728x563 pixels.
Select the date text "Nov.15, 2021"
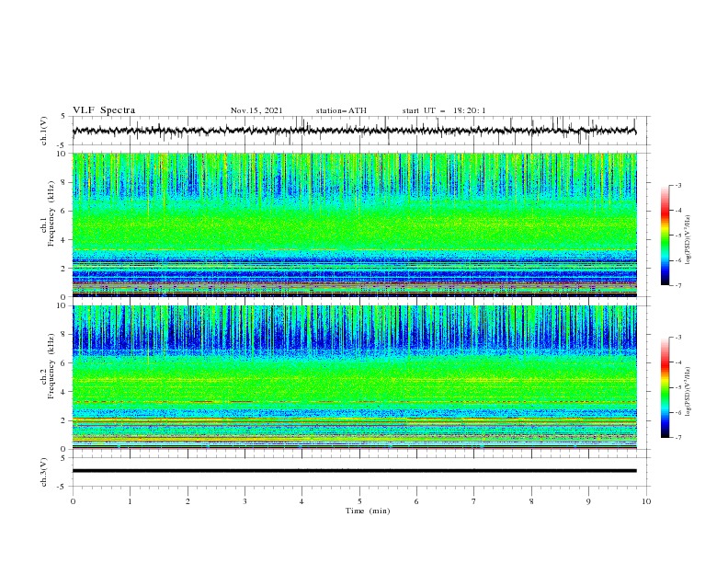tap(256, 110)
